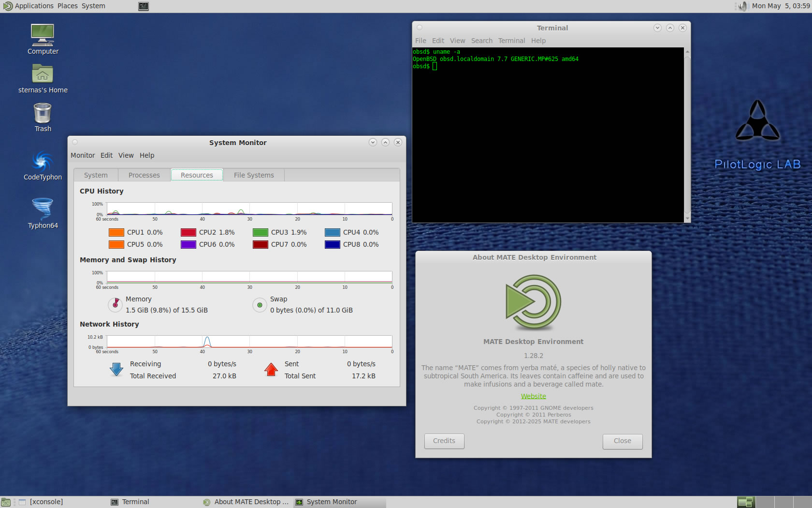Click the Network History graph
The height and width of the screenshot is (508, 812).
[x=249, y=342]
